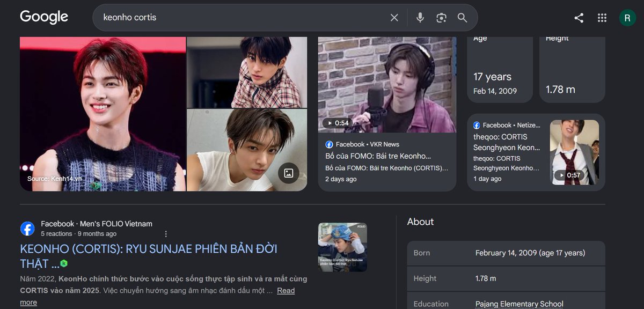644x309 pixels.
Task: Click the '2 days ago' timestamp
Action: click(341, 179)
